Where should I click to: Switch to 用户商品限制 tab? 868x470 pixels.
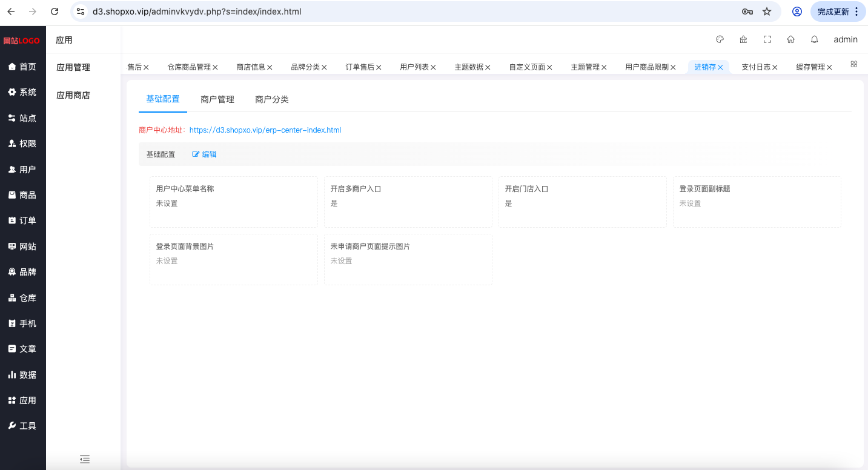[x=647, y=67]
